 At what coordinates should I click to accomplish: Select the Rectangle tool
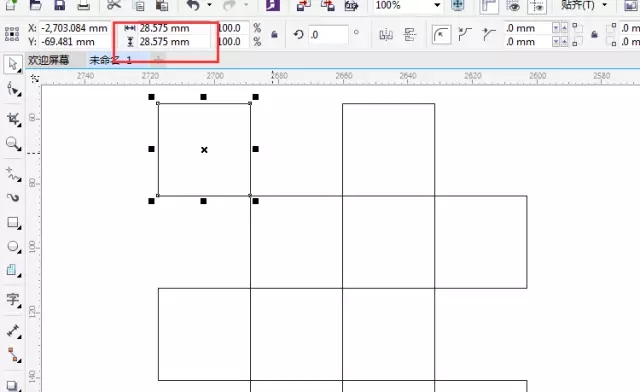13,223
